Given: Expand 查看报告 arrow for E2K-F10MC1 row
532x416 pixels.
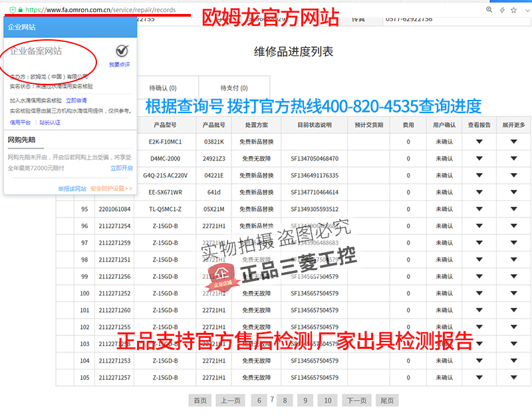Looking at the screenshot, I should pos(479,142).
